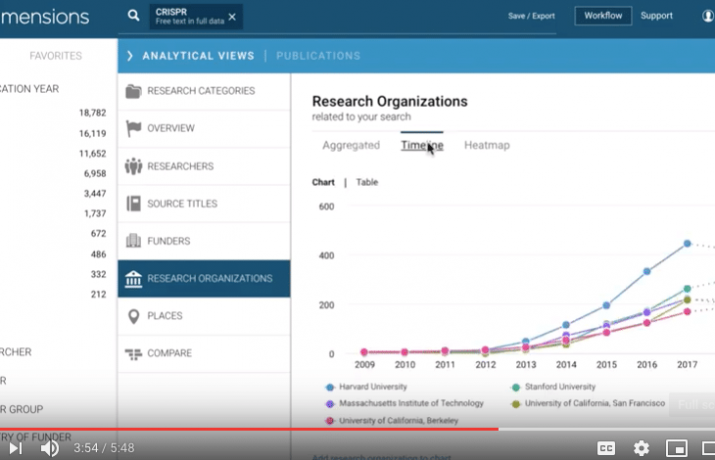Screen dimensions: 715x460
Task: Switch to Table view
Action: click(x=367, y=182)
